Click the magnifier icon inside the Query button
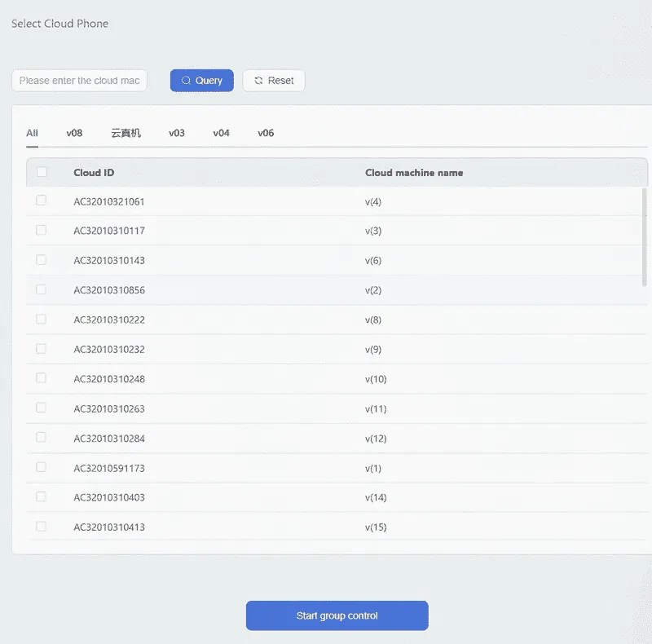The width and height of the screenshot is (652, 644). click(x=187, y=81)
